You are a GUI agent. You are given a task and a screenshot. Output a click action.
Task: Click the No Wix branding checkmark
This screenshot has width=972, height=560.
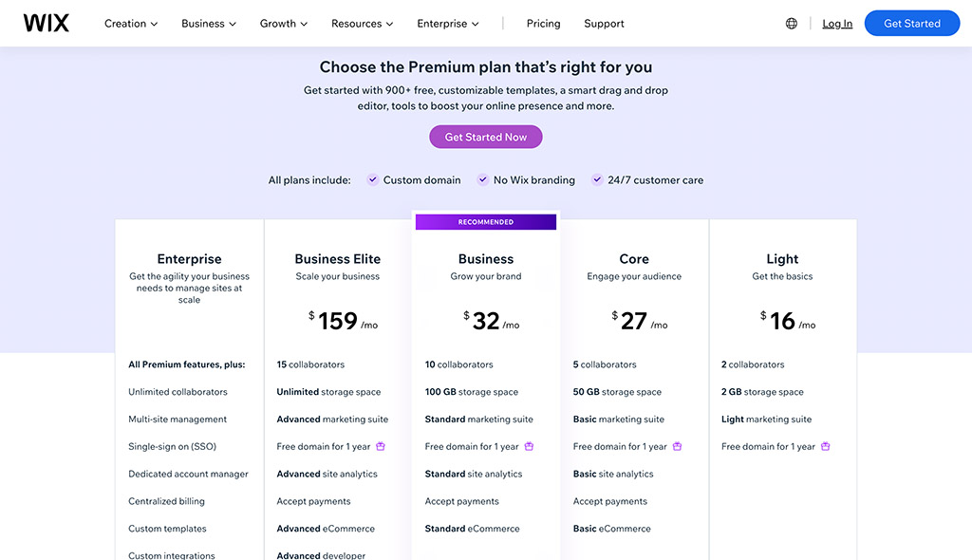click(482, 179)
